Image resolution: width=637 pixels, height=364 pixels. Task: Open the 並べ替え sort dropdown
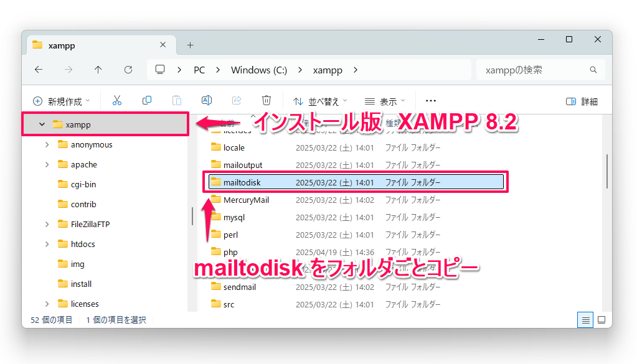pos(321,101)
